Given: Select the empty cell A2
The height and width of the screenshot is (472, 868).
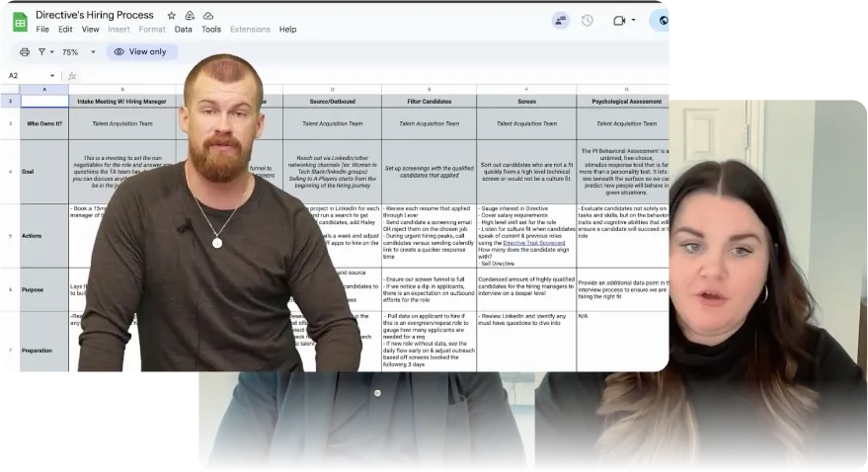Looking at the screenshot, I should coord(44,102).
